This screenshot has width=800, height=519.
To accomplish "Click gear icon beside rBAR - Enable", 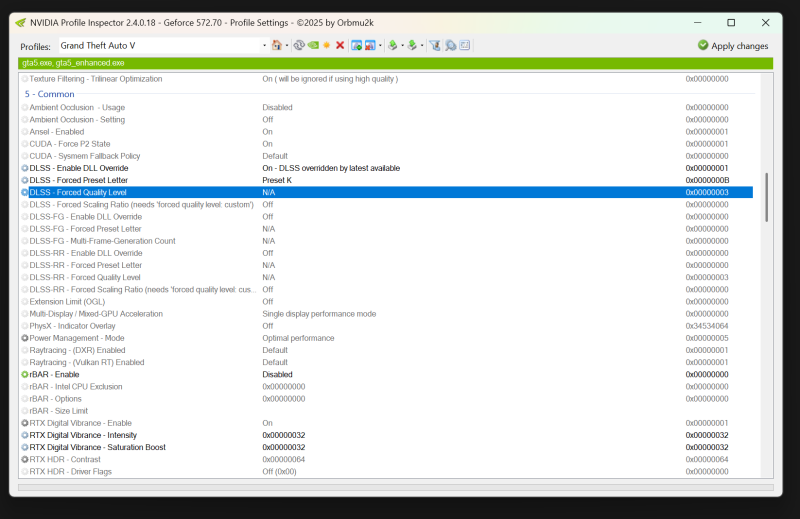I will click(24, 375).
